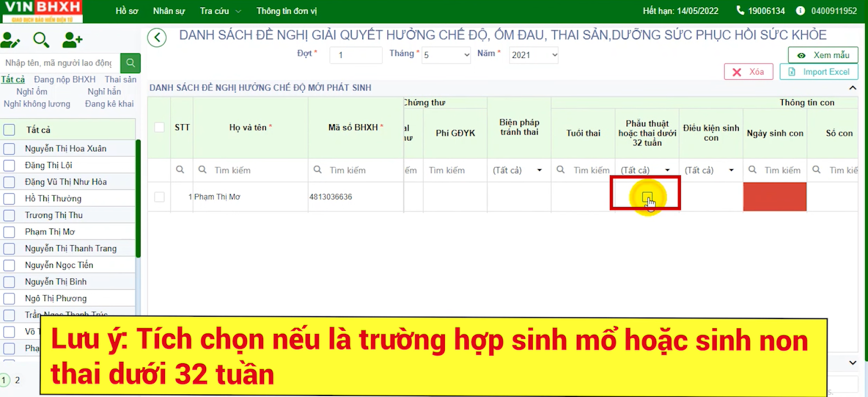Select Nguyễn Thị Bình in sidebar

pos(56,281)
